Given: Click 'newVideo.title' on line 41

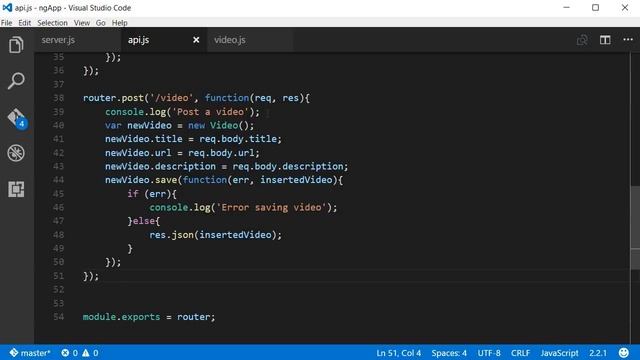Looking at the screenshot, I should [144, 139].
